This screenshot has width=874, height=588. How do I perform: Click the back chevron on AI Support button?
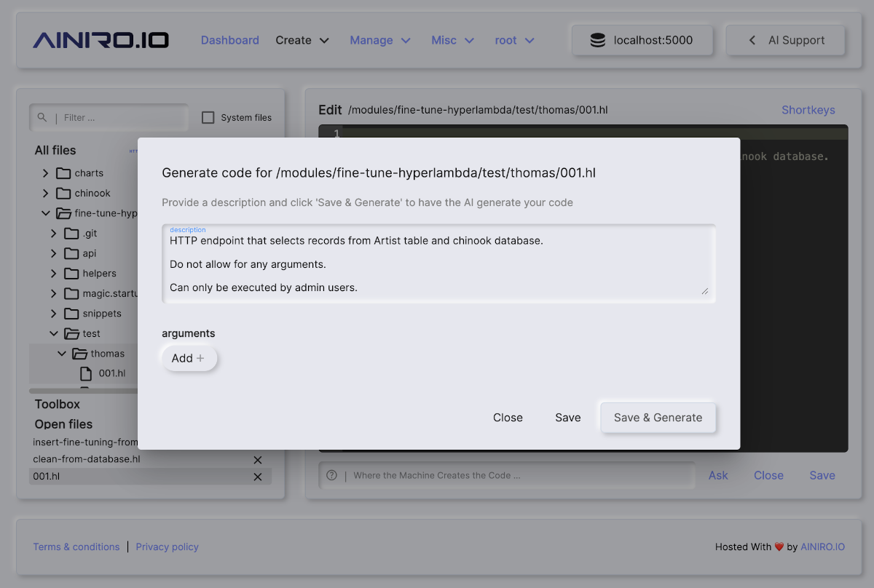752,40
